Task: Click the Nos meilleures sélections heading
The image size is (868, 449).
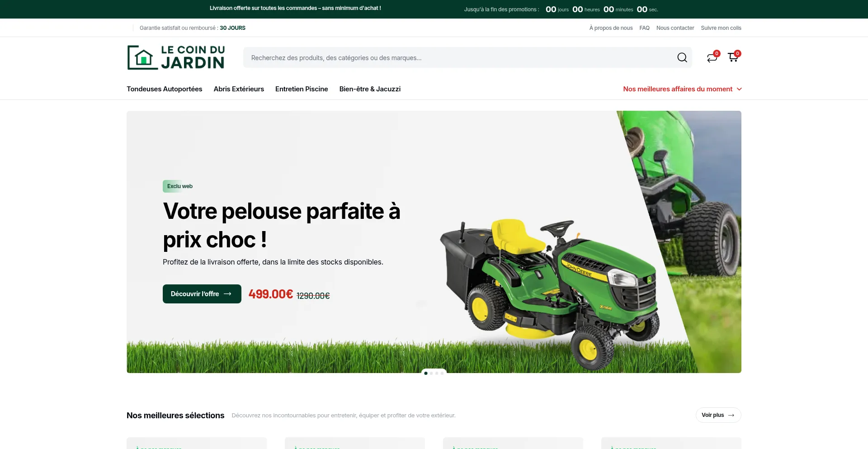Action: [175, 415]
